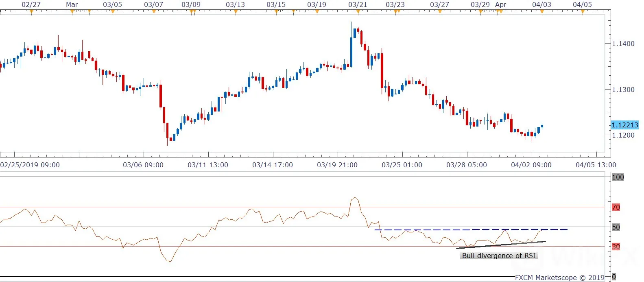Click the RSI 100 level label

pos(618,177)
